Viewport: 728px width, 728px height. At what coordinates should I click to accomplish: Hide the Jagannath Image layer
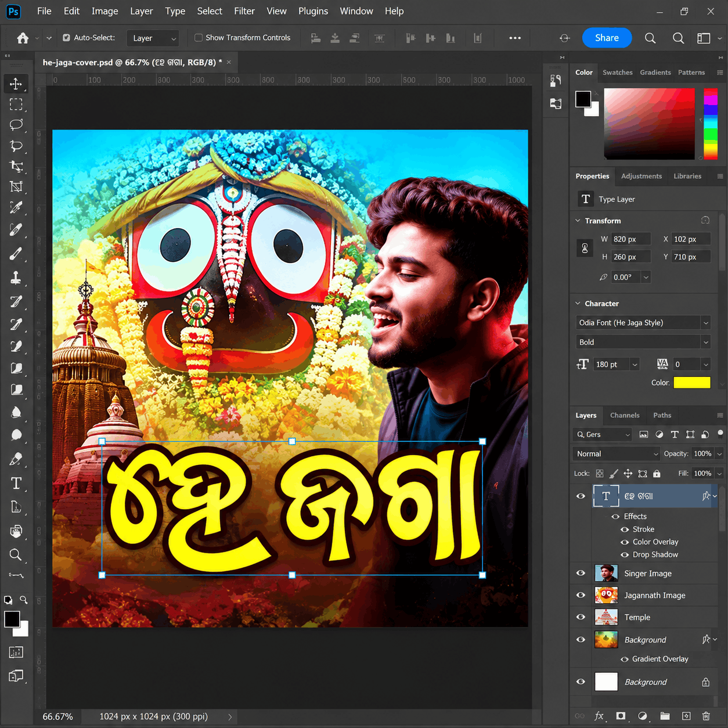[x=581, y=595]
